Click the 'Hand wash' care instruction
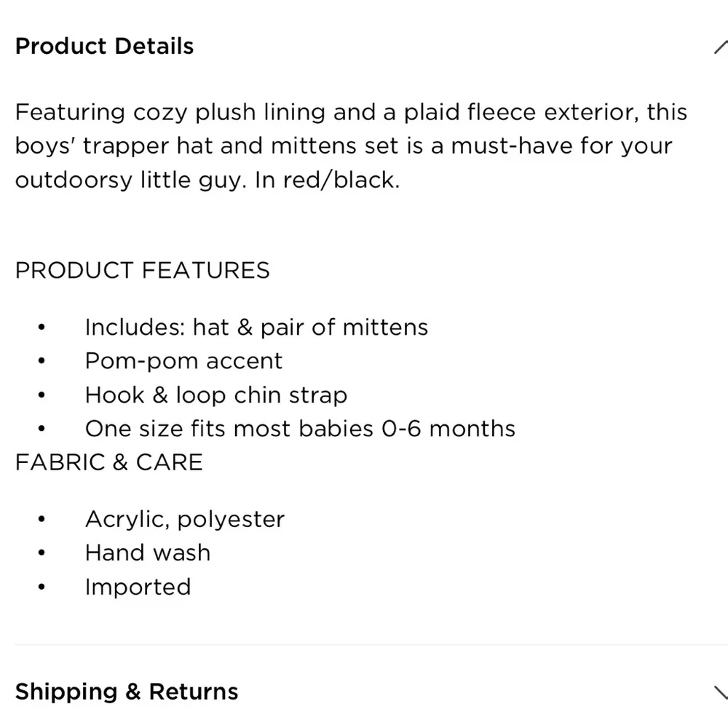 point(148,553)
